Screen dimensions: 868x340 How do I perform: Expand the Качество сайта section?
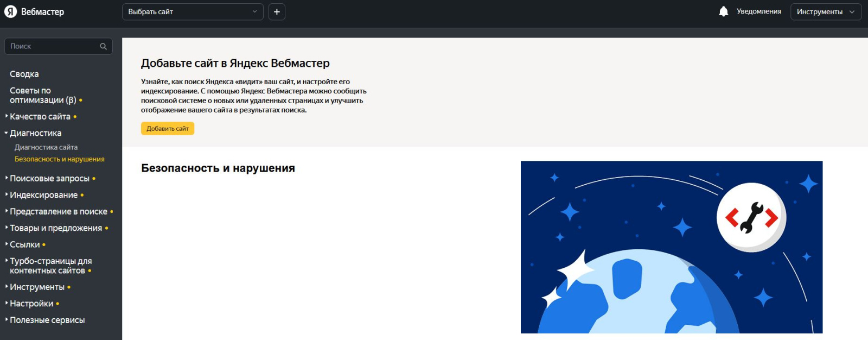40,116
